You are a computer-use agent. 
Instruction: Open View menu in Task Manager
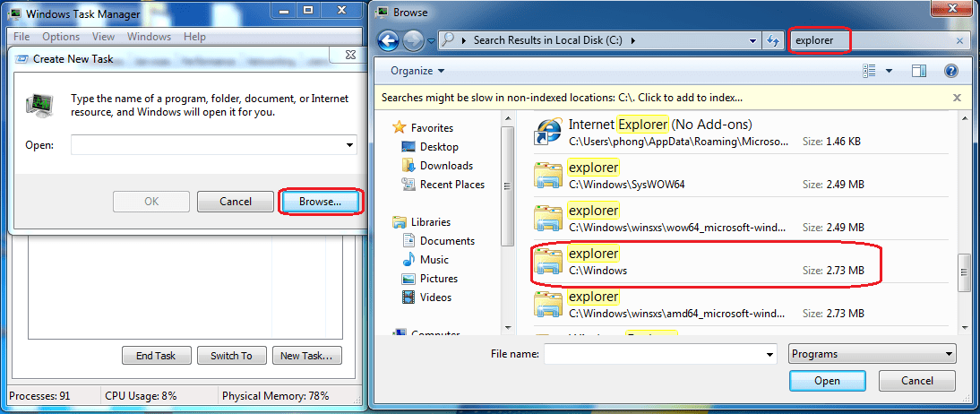click(x=103, y=36)
